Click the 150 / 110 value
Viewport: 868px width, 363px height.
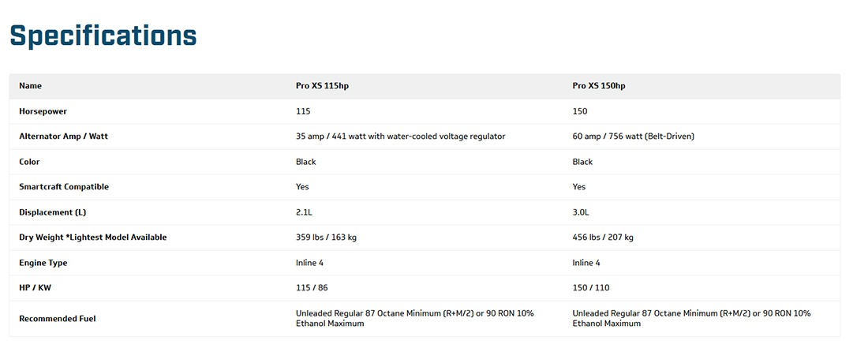[x=591, y=288]
